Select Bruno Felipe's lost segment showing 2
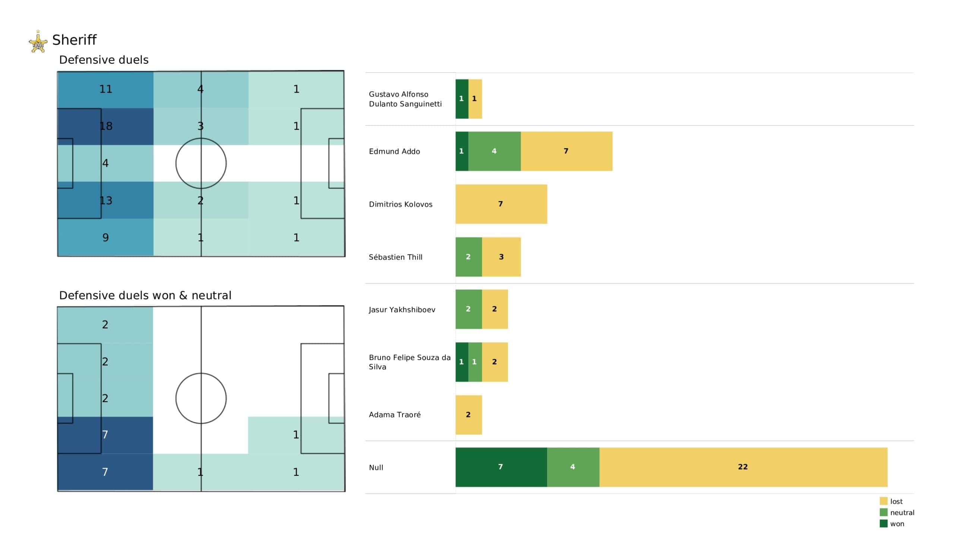 coord(495,362)
